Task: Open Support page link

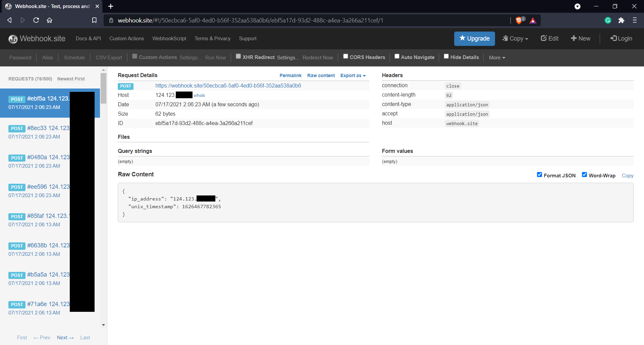Action: (x=248, y=39)
